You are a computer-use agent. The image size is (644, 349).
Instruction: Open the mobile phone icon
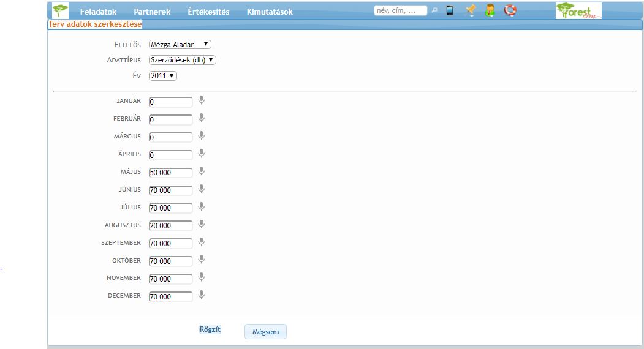[450, 10]
